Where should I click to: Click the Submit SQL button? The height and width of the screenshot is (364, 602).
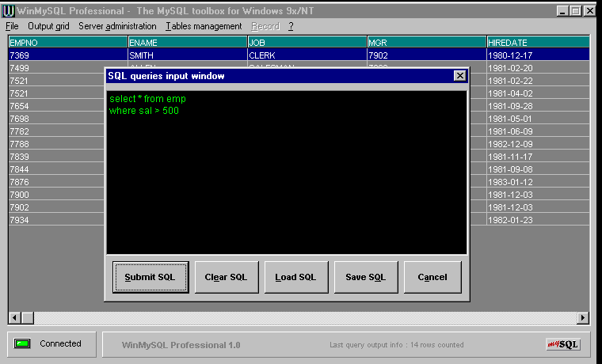pos(150,277)
